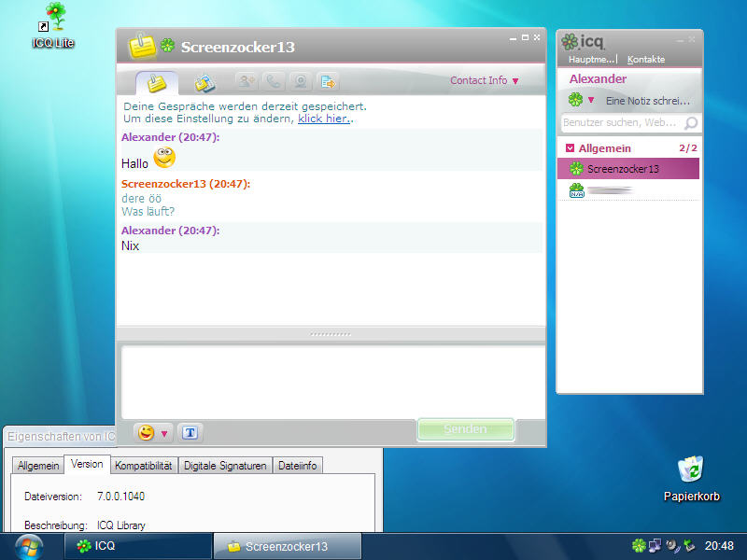Click the smiley emoticon in the Hallo message

164,158
